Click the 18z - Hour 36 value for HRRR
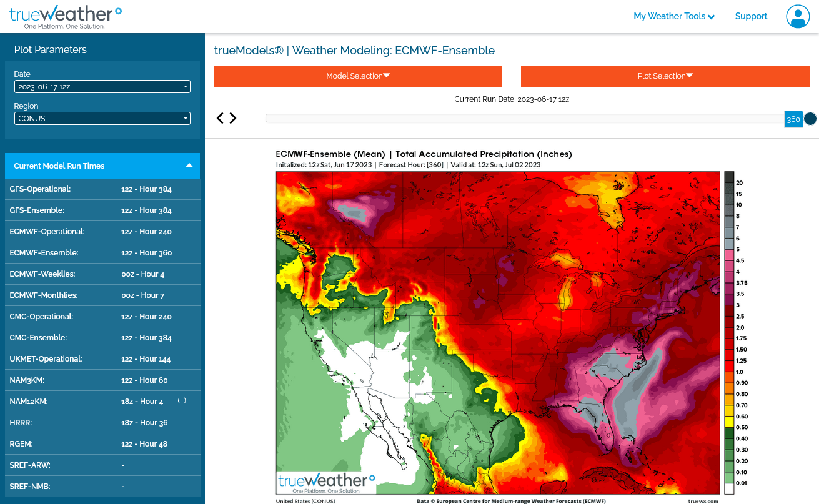This screenshot has height=504, width=819. tap(144, 423)
